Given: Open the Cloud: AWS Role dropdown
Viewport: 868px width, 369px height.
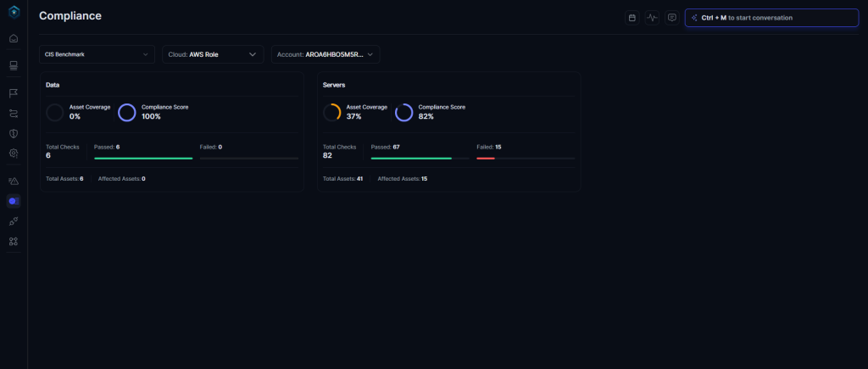Looking at the screenshot, I should [x=213, y=54].
